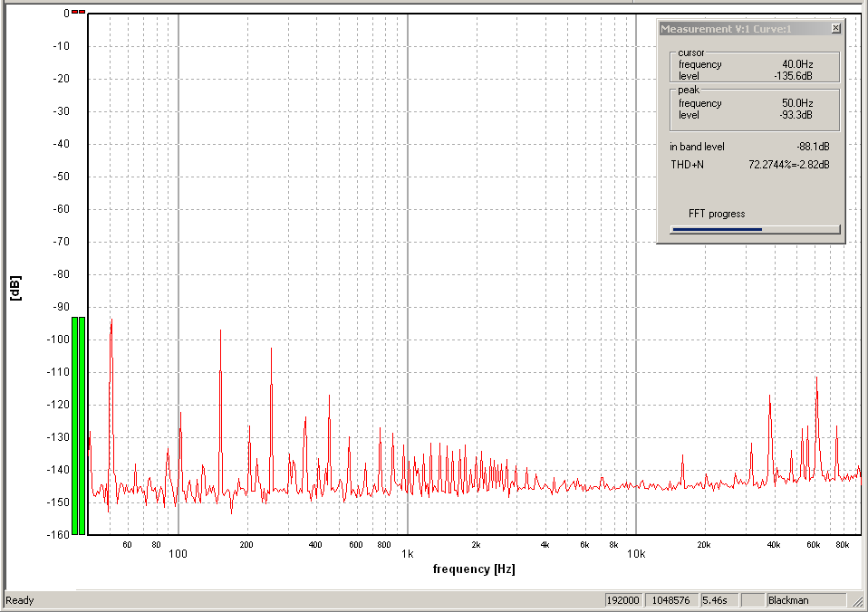Click the 192000 sample rate status field

pos(622,600)
